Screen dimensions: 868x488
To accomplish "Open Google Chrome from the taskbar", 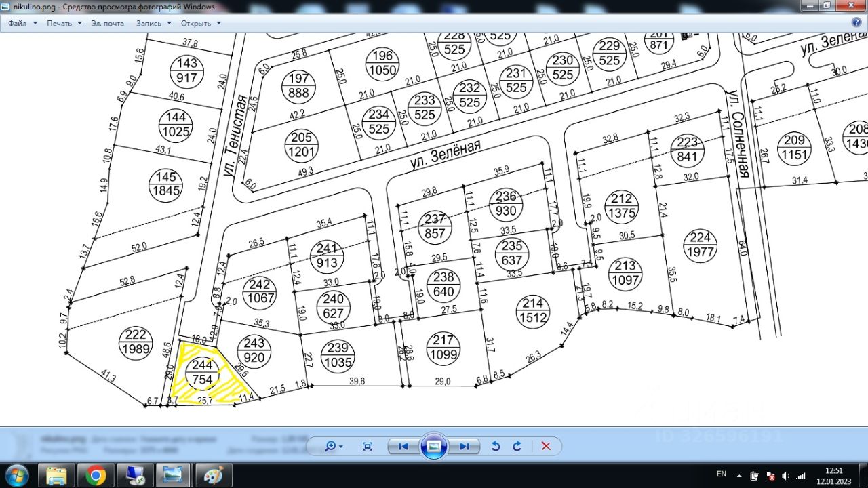I will point(96,476).
